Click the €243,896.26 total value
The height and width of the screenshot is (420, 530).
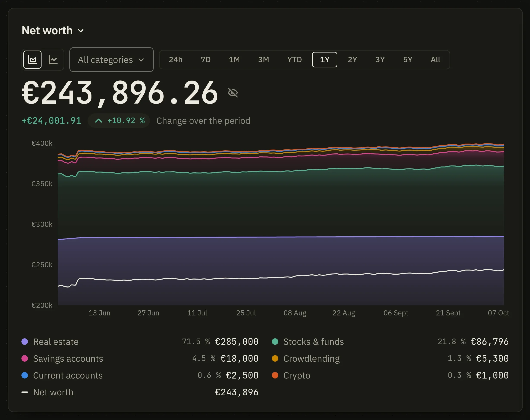(120, 93)
